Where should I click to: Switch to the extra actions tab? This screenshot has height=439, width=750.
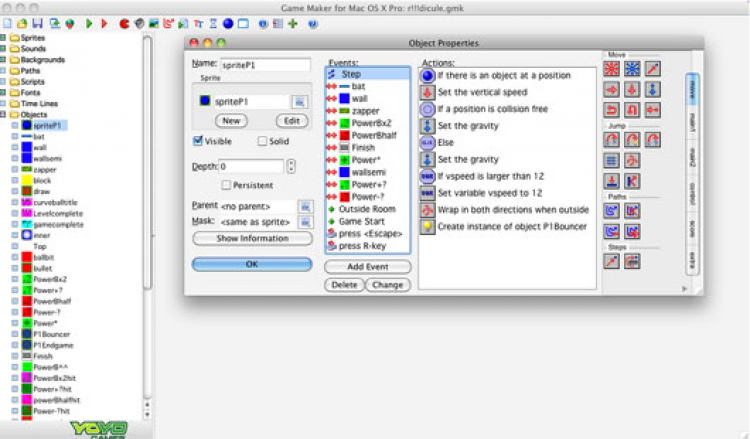[692, 260]
